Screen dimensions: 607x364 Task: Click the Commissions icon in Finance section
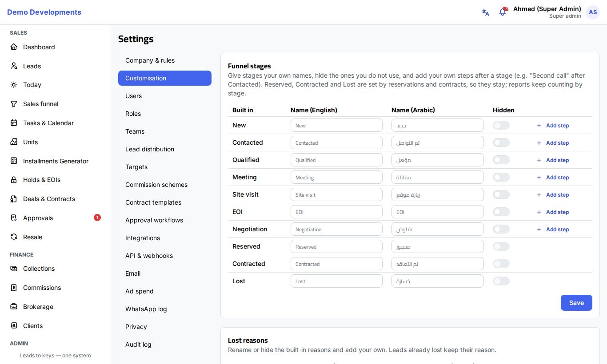point(14,288)
